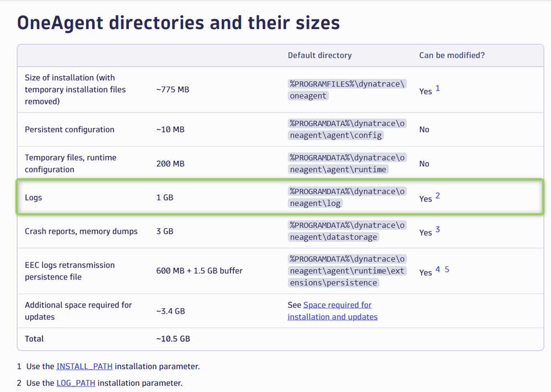
Task: Click the oneagent\datastorage directory path
Action: pos(347,231)
